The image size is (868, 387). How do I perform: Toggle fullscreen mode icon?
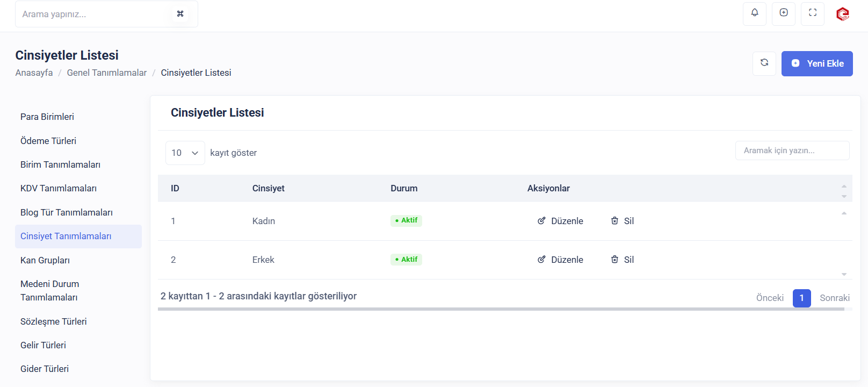(812, 13)
